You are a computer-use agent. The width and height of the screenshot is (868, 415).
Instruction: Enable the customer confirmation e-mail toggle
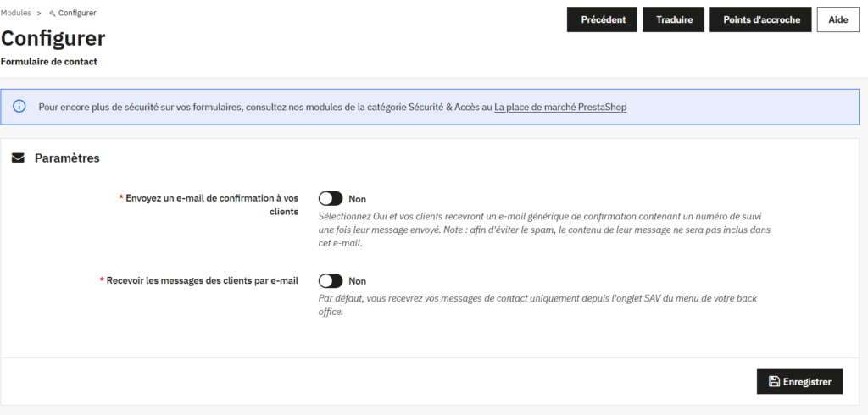tap(331, 198)
